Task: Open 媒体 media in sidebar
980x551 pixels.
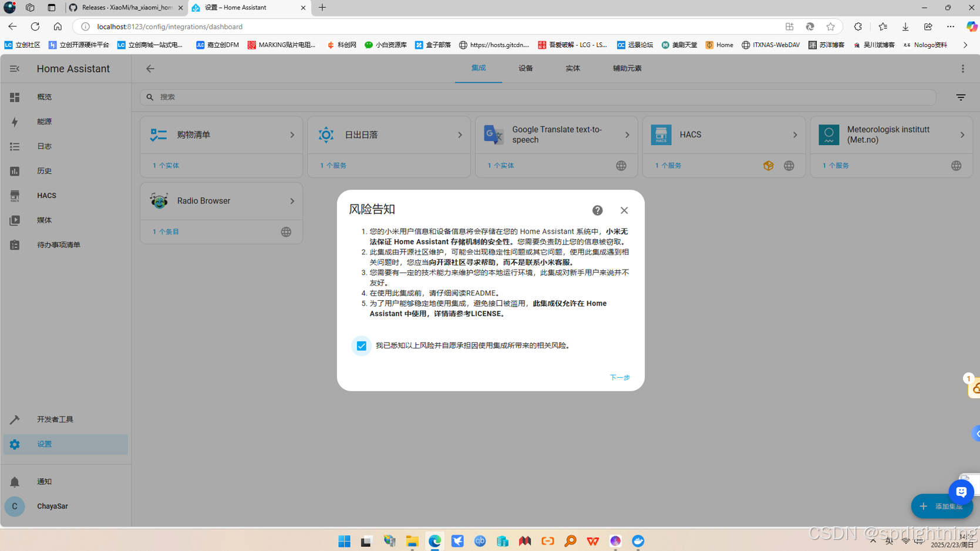Action: pyautogui.click(x=66, y=220)
